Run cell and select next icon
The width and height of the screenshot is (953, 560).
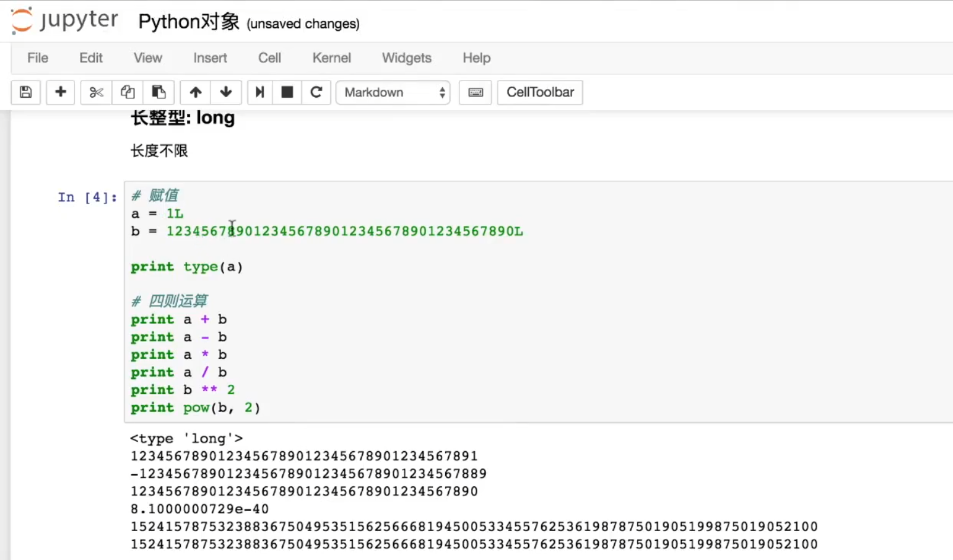pyautogui.click(x=260, y=92)
